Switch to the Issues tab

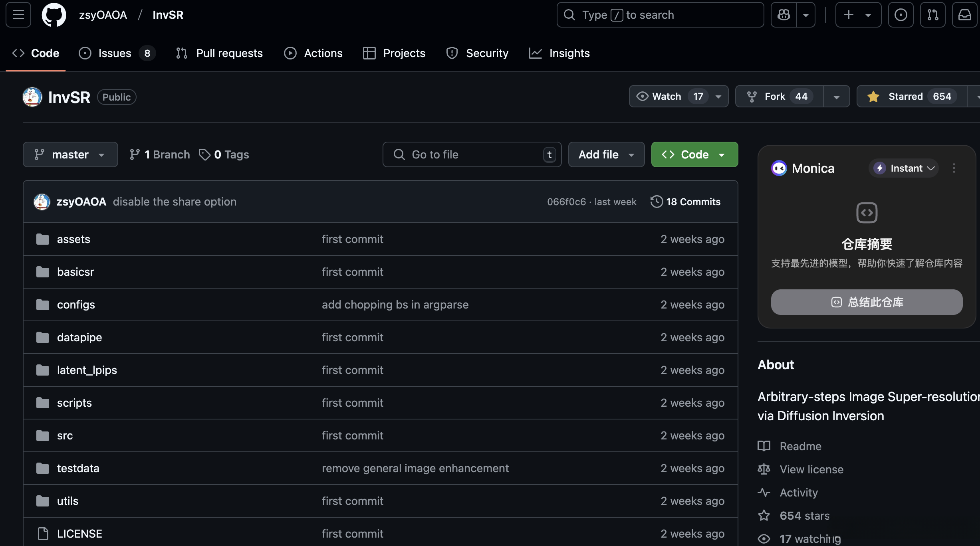(115, 53)
